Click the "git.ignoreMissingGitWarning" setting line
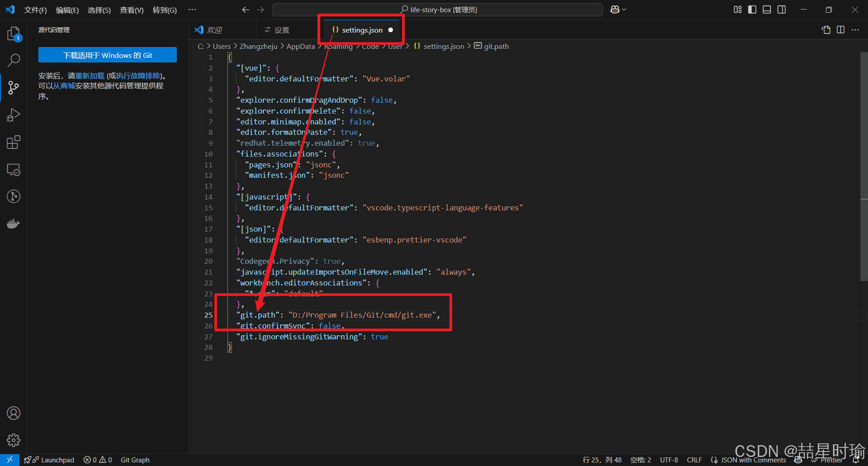The width and height of the screenshot is (868, 466). pos(312,337)
